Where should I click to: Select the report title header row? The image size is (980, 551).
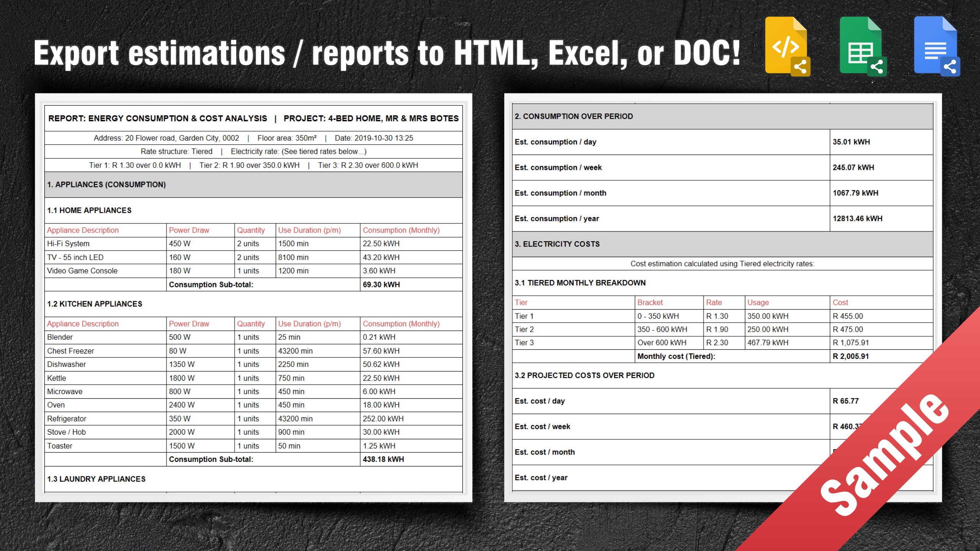tap(253, 119)
